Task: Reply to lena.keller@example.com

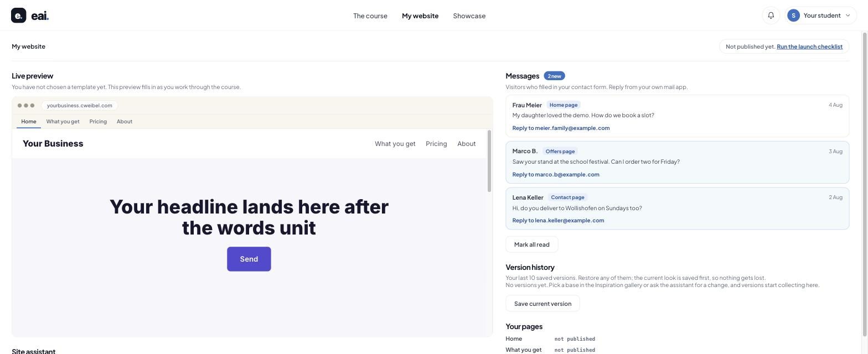Action: [558, 220]
